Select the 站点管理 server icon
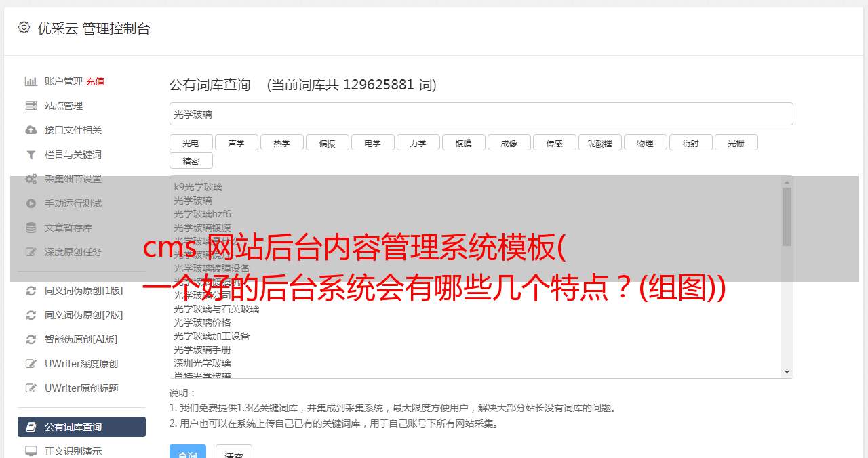This screenshot has height=458, width=868. (x=31, y=106)
